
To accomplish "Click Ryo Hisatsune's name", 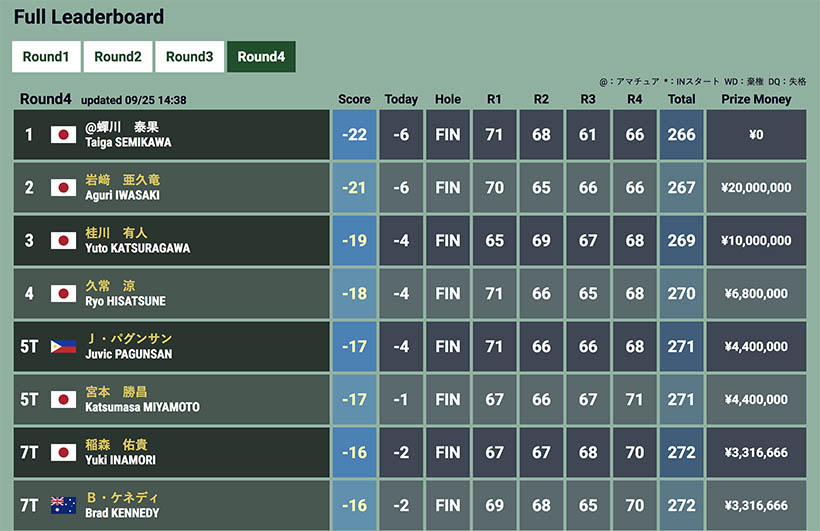I will pos(125,294).
